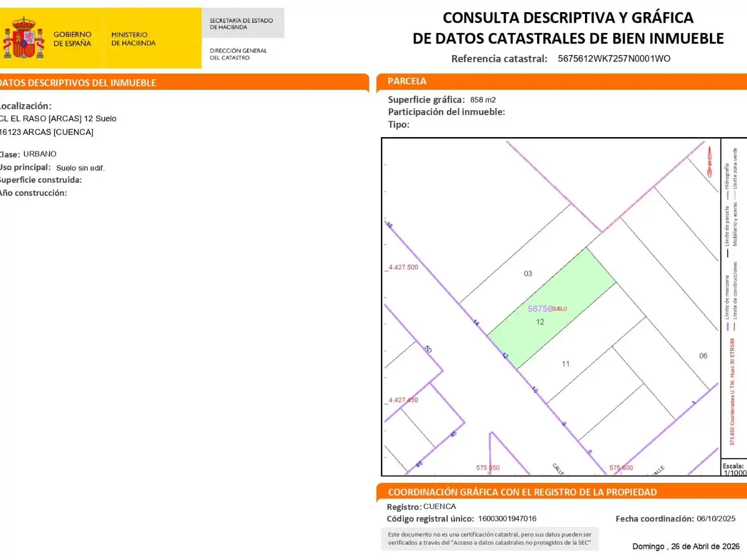Screen dimensions: 747x560
Task: Click the 'Referencia catastral:' label
Action: [499, 59]
